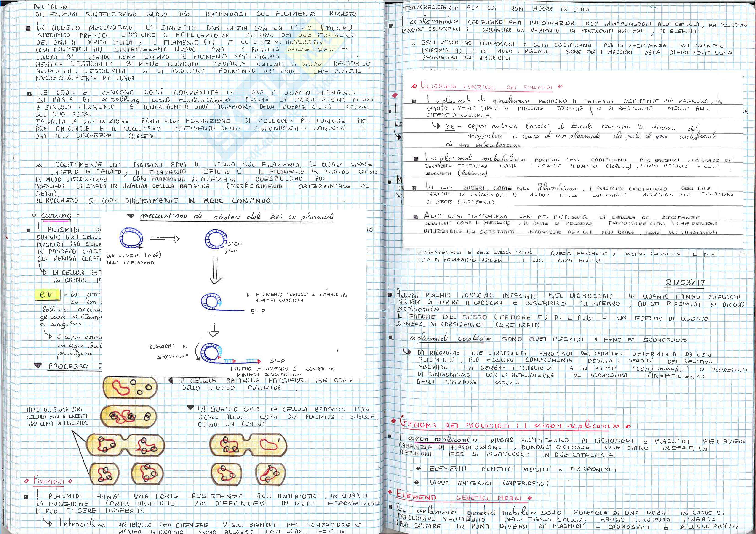This screenshot has height=534, width=756.
Task: Click the square bullet before "plasmidi criptici"
Action: 390,337
